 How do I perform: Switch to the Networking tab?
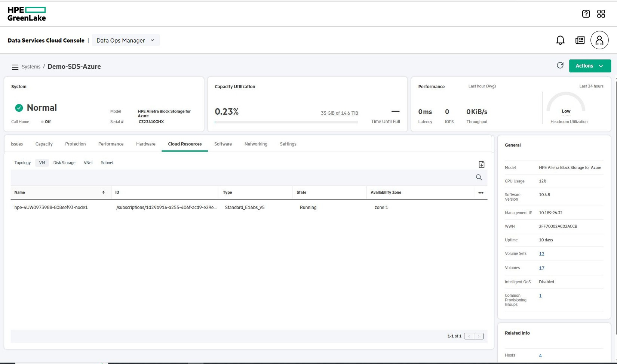(256, 144)
